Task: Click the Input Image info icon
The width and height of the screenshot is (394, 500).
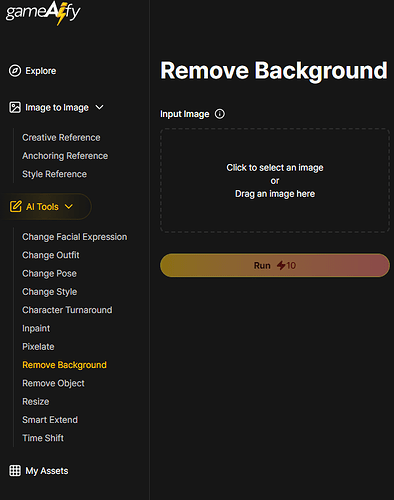Action: [220, 114]
